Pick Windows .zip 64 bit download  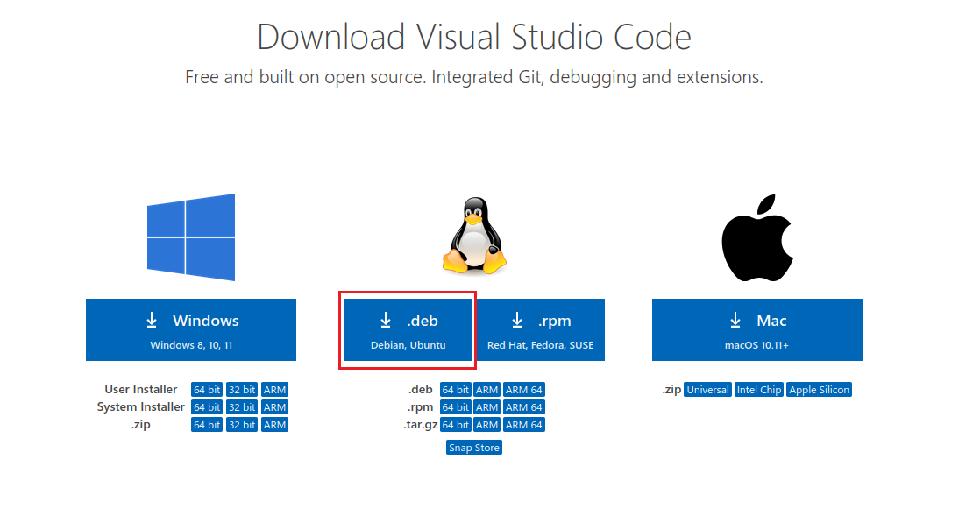[x=207, y=425]
